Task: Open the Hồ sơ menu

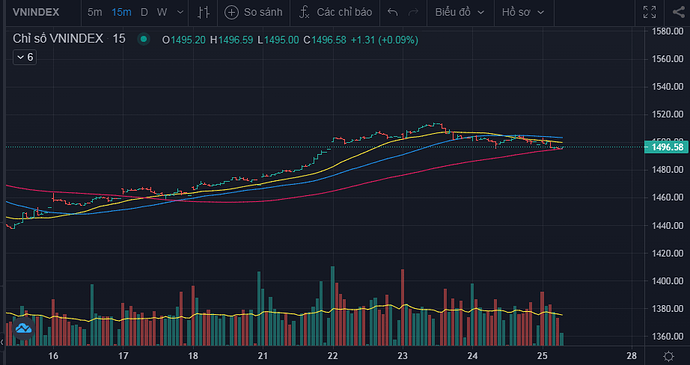Action: coord(523,12)
